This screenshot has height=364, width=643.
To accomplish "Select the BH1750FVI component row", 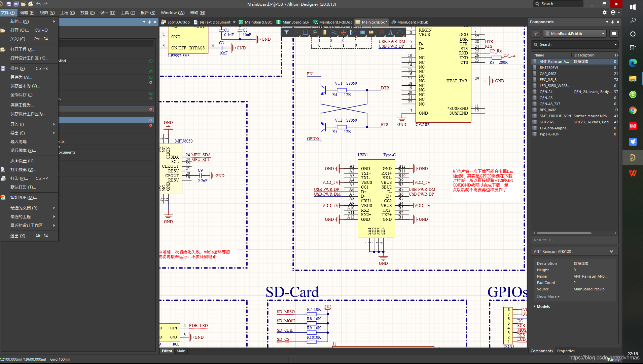I will [x=575, y=68].
